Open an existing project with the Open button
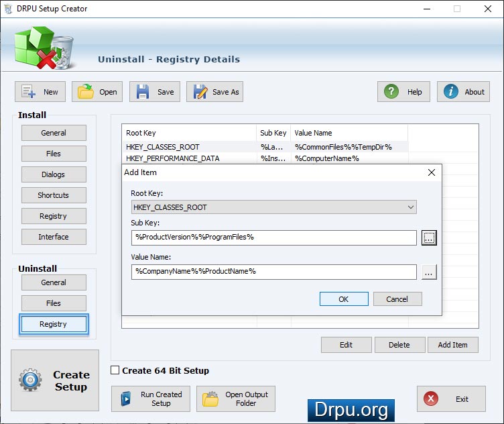 coord(97,92)
